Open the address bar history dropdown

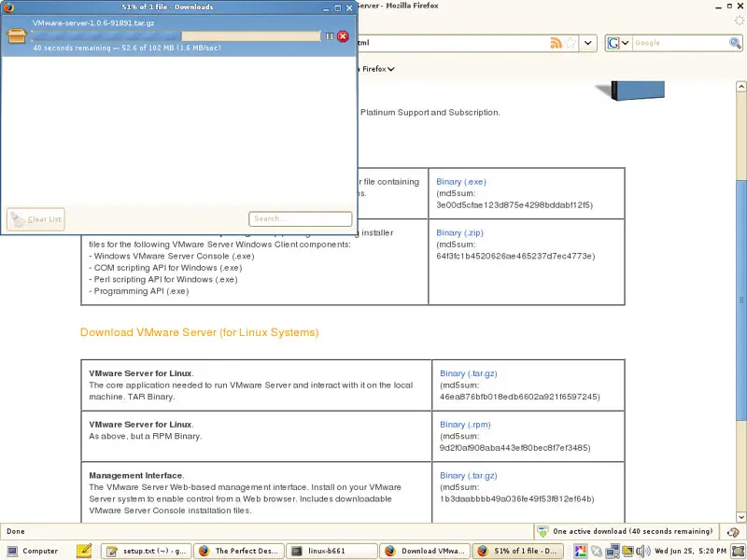pyautogui.click(x=588, y=43)
